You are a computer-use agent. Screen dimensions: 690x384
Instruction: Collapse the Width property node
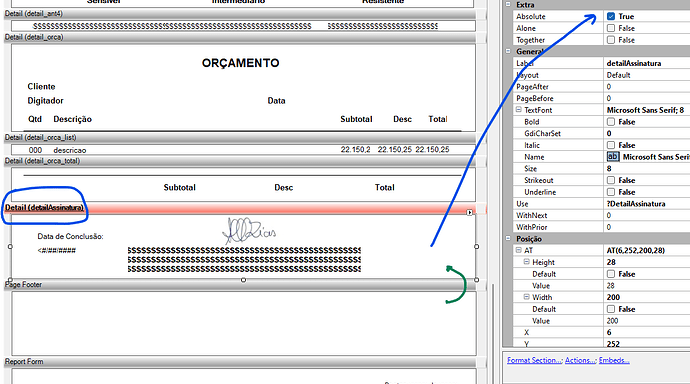point(526,297)
